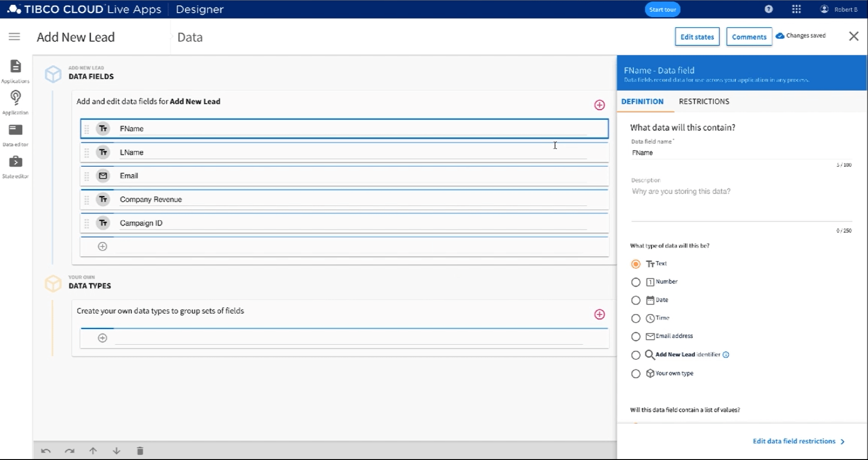Select the Campaign ID data field row

click(344, 223)
